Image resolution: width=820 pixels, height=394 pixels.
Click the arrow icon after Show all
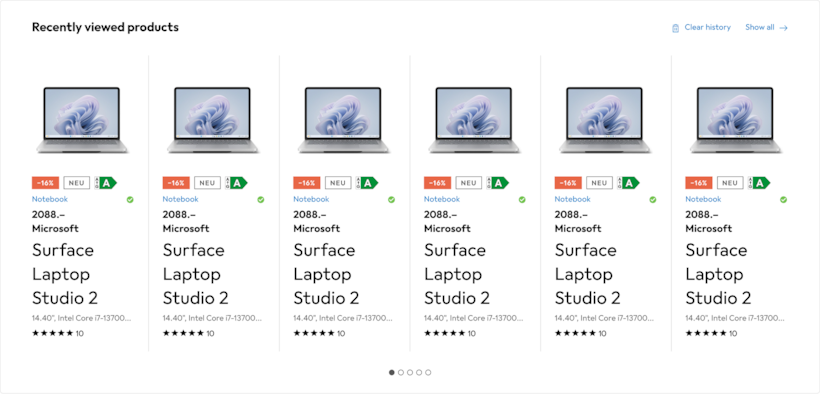click(x=783, y=28)
